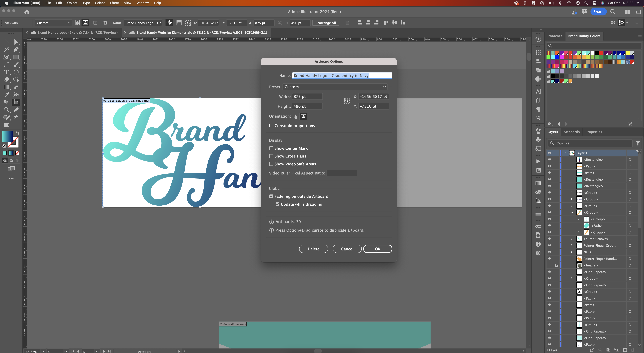
Task: Switch to the Artboards tab
Action: point(572,132)
